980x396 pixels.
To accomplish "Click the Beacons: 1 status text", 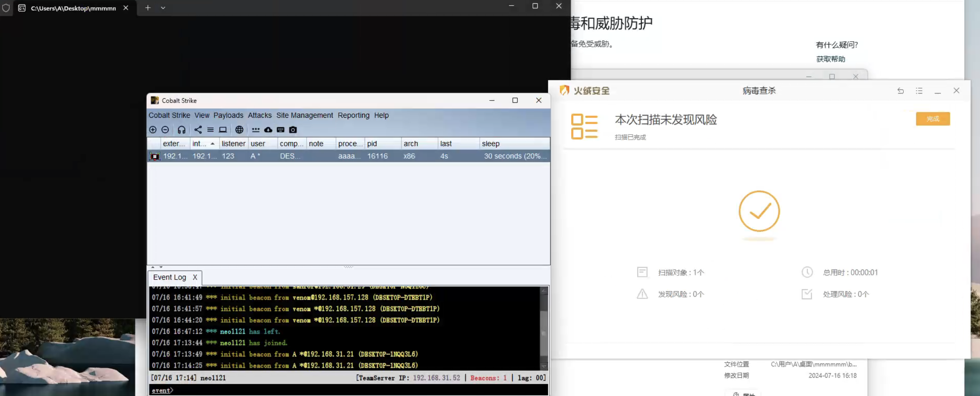I will coord(489,378).
